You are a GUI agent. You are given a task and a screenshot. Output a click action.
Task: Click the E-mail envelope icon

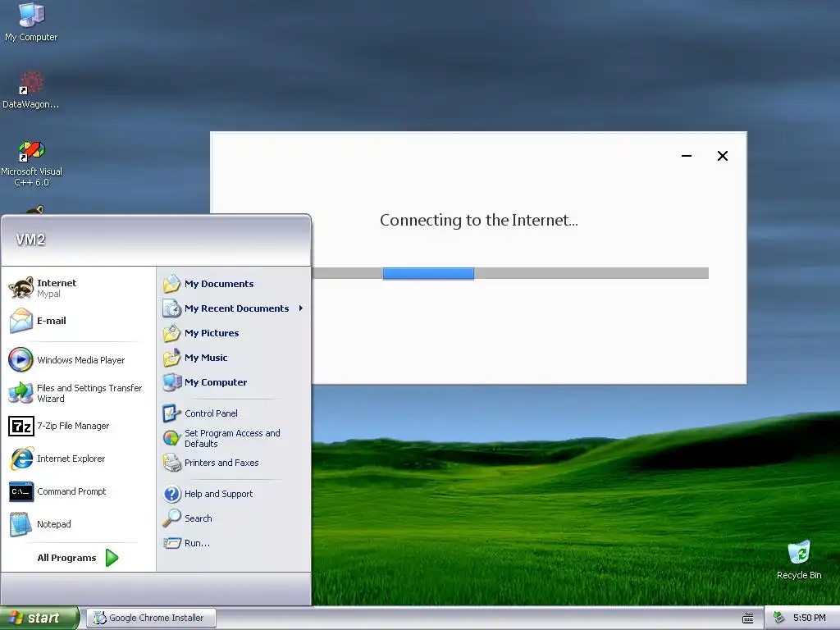pos(21,321)
